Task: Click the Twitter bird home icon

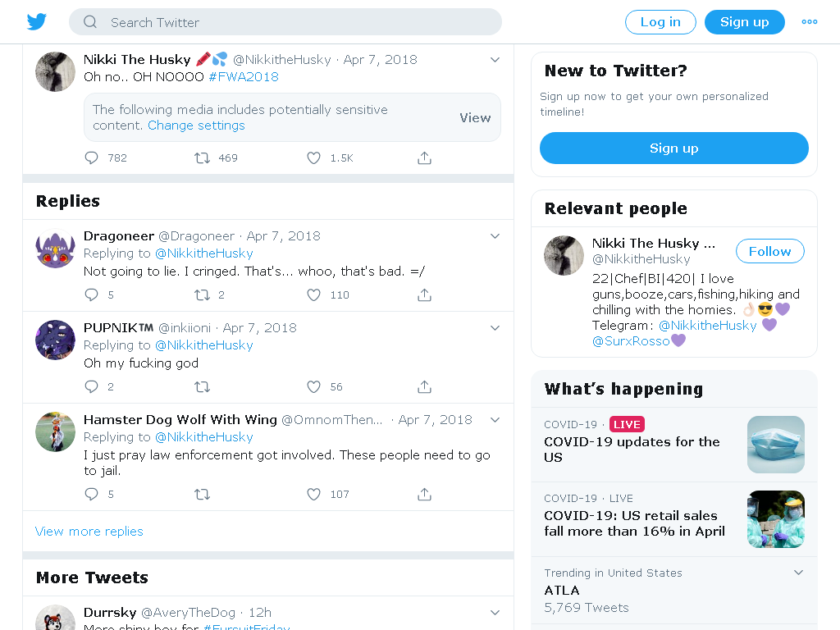Action: 36,22
